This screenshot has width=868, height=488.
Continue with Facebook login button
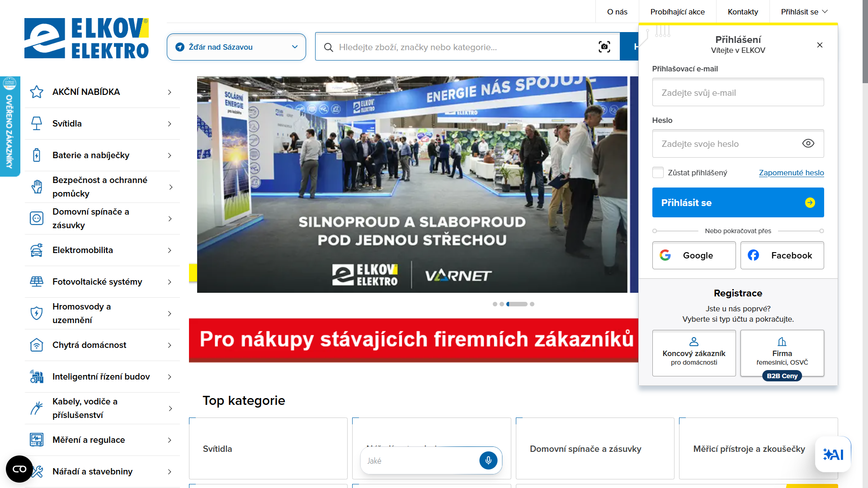pyautogui.click(x=782, y=255)
